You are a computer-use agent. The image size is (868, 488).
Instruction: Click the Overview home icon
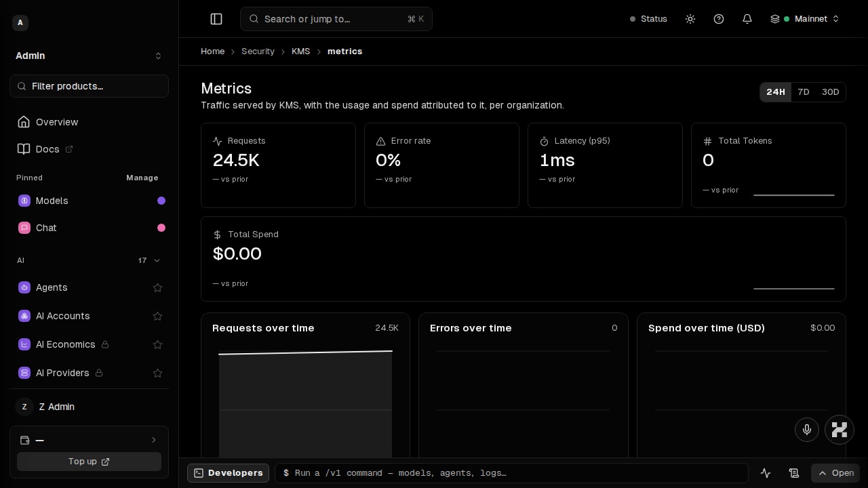[24, 122]
